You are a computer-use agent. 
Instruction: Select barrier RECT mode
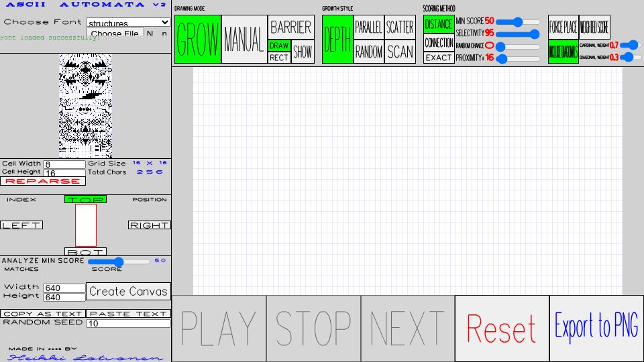pos(279,58)
